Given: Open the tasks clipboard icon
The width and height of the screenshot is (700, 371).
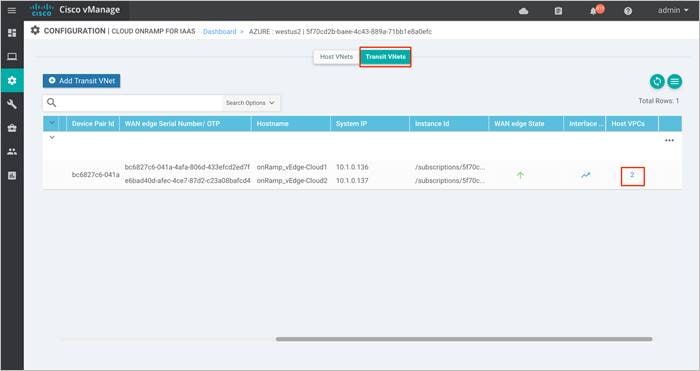Looking at the screenshot, I should coord(558,11).
